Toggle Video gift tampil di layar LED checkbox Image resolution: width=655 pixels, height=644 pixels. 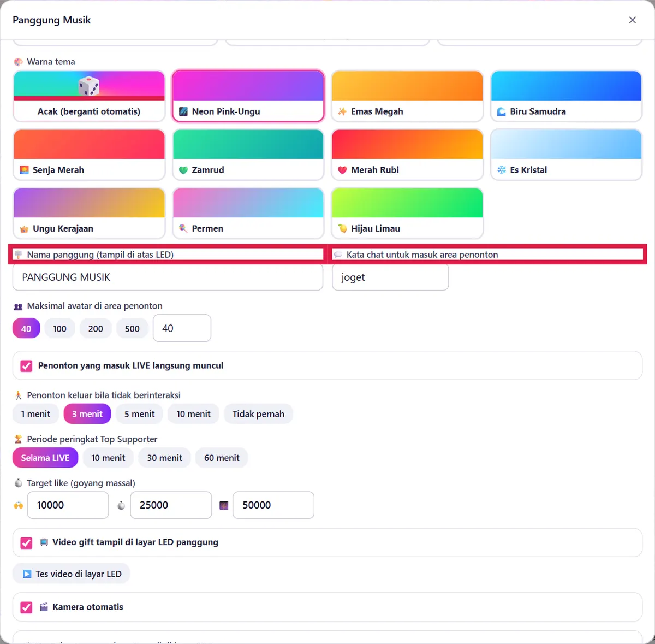click(x=26, y=543)
